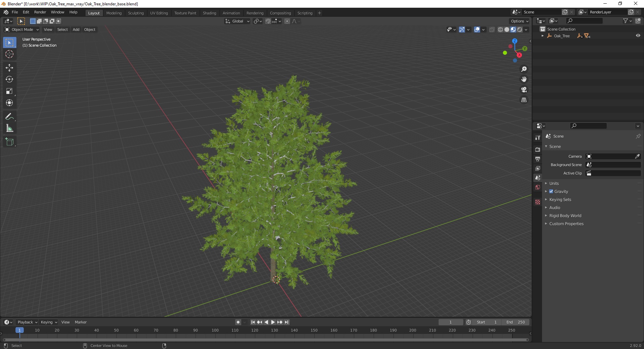Switch to the UV Editing workspace tab

[x=159, y=13]
